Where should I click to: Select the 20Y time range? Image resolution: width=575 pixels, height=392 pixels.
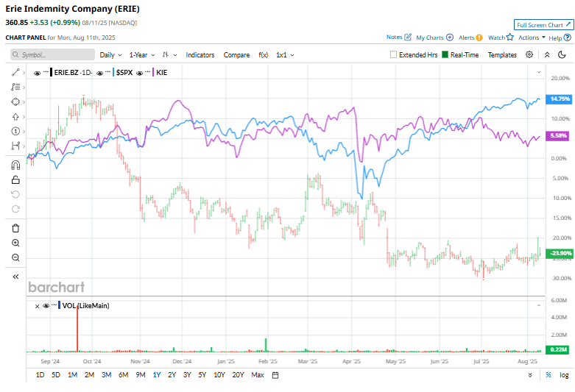pos(238,375)
